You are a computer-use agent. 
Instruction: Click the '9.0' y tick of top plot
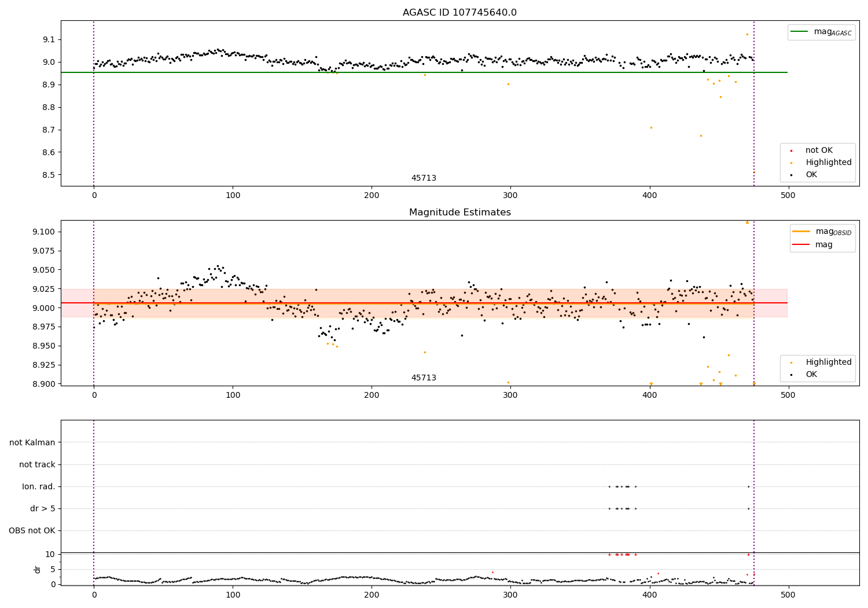(50, 62)
